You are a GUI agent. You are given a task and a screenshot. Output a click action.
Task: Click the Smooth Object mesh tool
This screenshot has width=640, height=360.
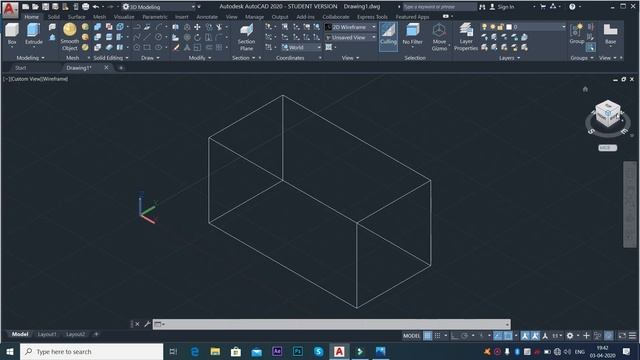pos(70,36)
